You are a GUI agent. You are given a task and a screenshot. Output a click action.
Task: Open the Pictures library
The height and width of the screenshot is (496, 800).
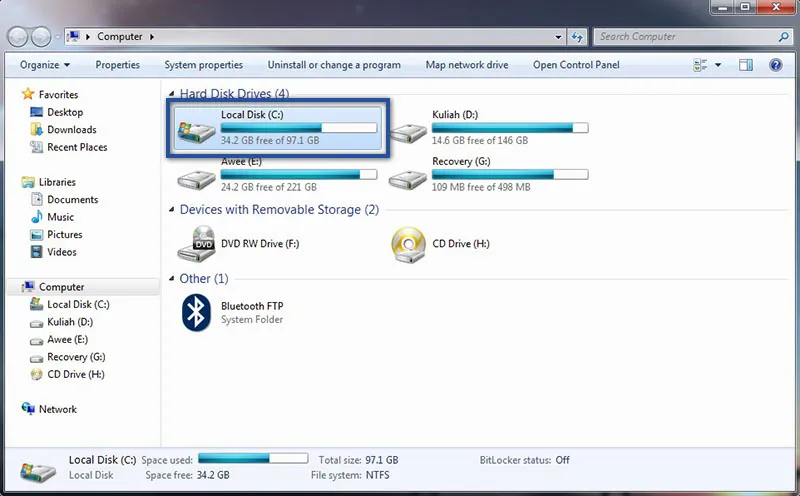pos(64,234)
